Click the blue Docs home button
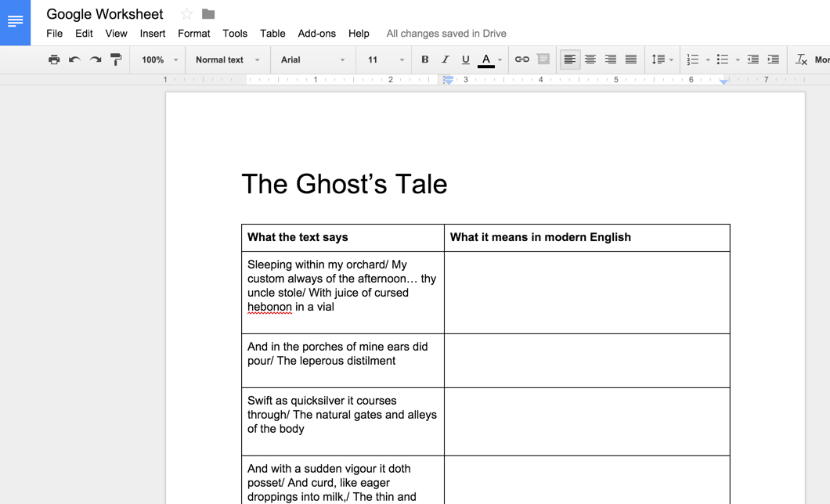 coord(16,23)
